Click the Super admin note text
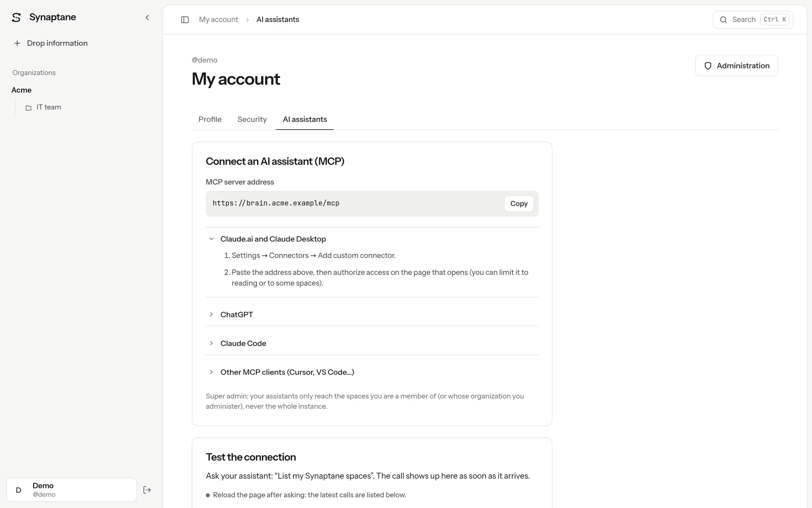This screenshot has height=508, width=812. 365,401
